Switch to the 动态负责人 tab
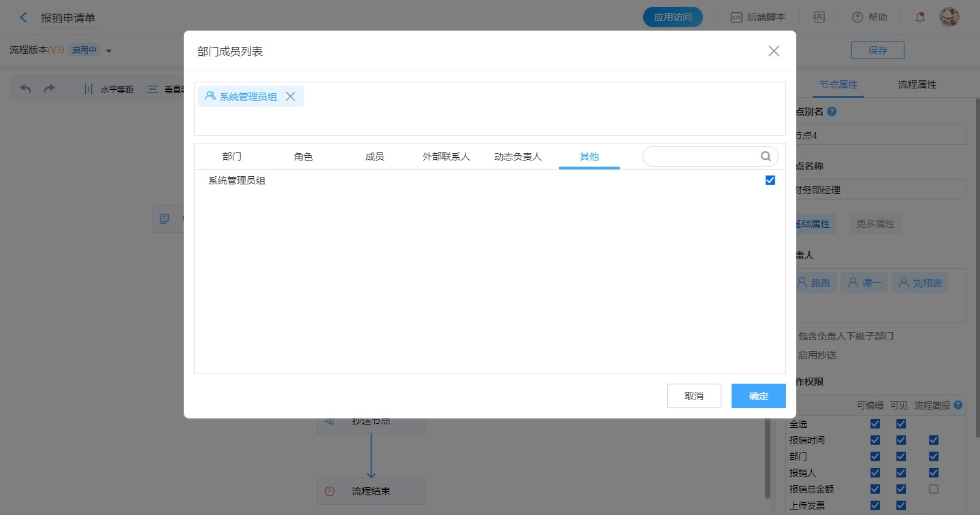This screenshot has height=515, width=980. [x=518, y=156]
